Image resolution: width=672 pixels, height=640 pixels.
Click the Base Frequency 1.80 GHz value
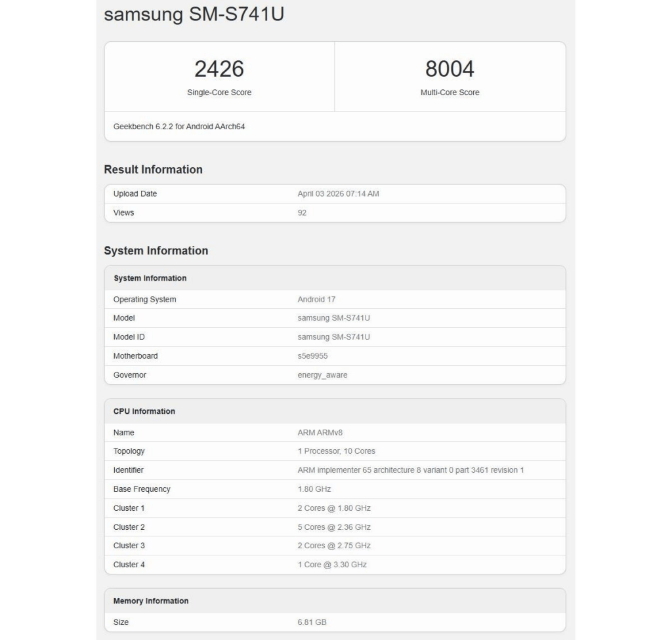[x=313, y=489]
